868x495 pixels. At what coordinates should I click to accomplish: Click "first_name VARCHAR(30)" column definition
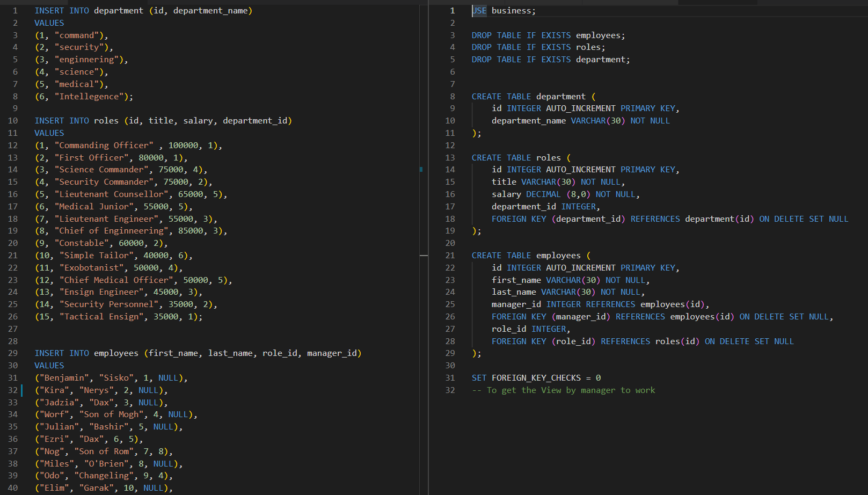[x=571, y=280]
